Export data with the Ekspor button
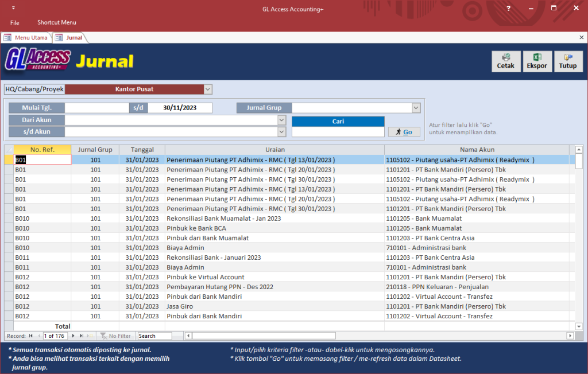Screen dimensions: 588x374 coord(537,61)
